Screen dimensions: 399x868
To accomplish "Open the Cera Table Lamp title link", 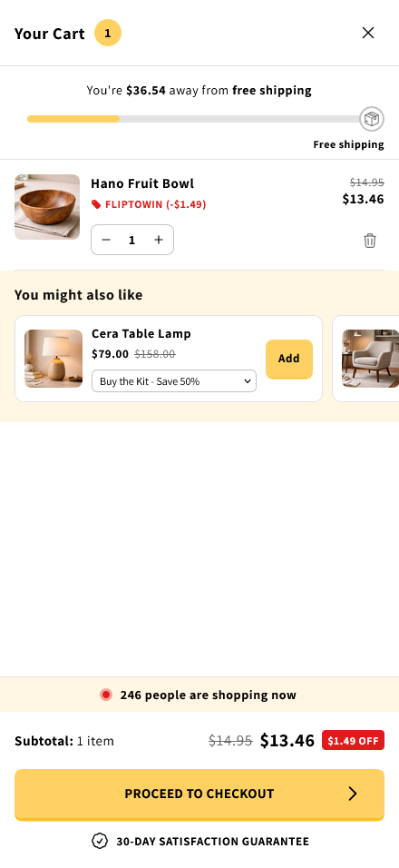I will coord(141,334).
